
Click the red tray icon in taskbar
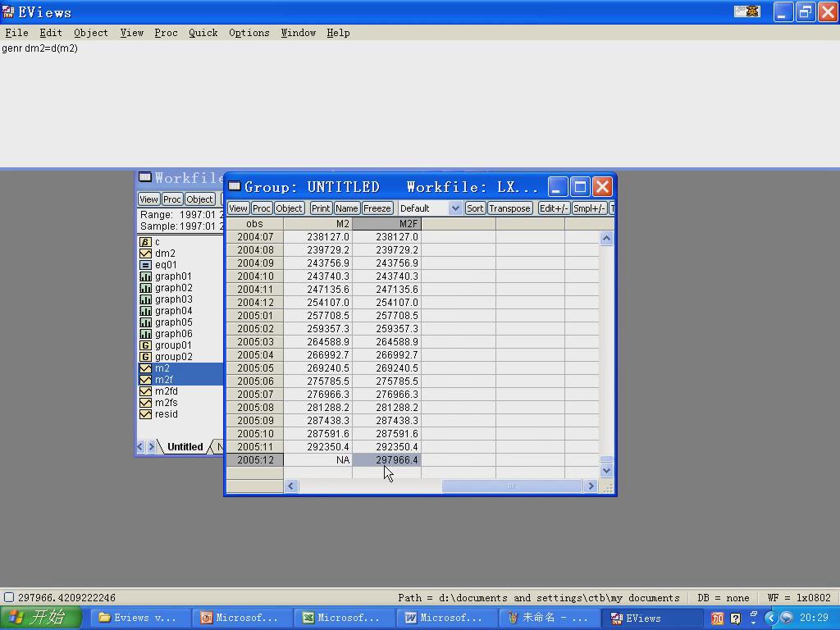tap(717, 619)
